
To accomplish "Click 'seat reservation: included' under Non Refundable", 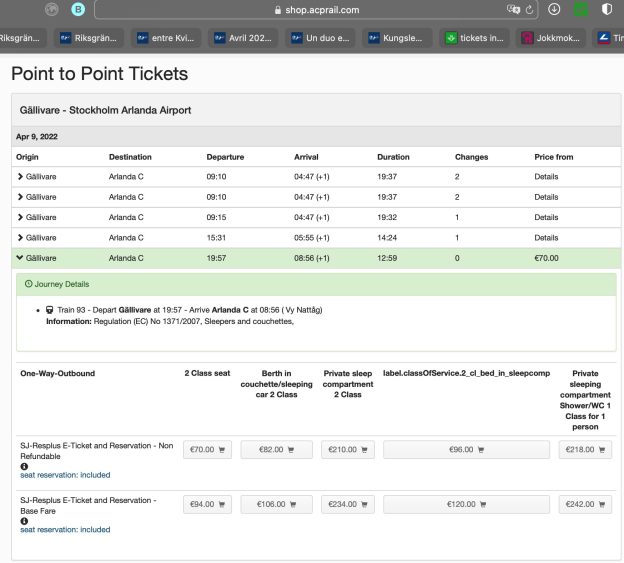I will click(65, 475).
